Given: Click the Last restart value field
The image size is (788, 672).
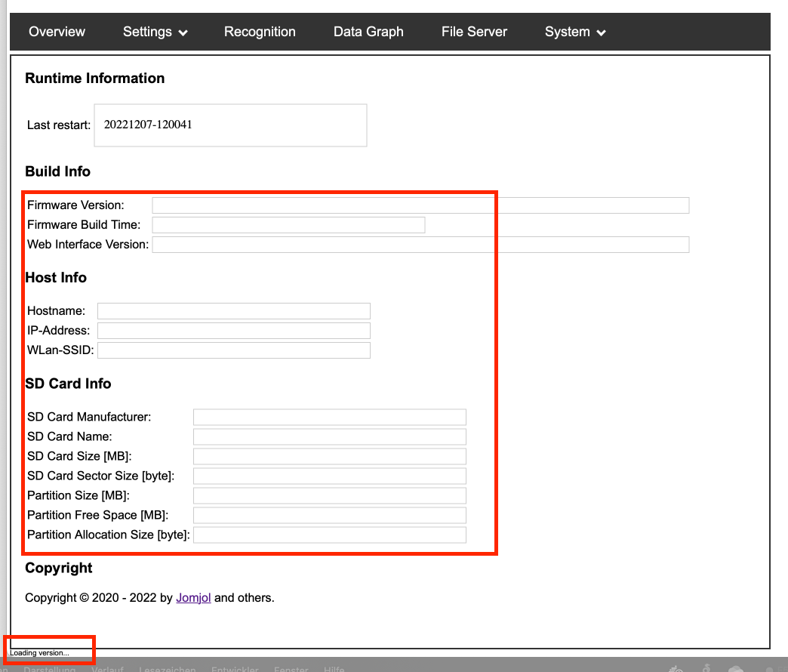Looking at the screenshot, I should pos(231,125).
